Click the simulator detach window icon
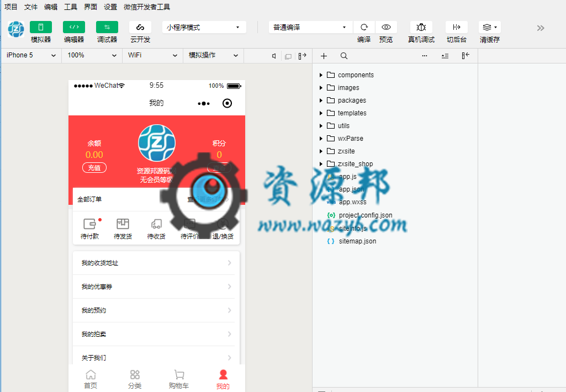Viewport: 566px width, 392px height. (x=288, y=56)
